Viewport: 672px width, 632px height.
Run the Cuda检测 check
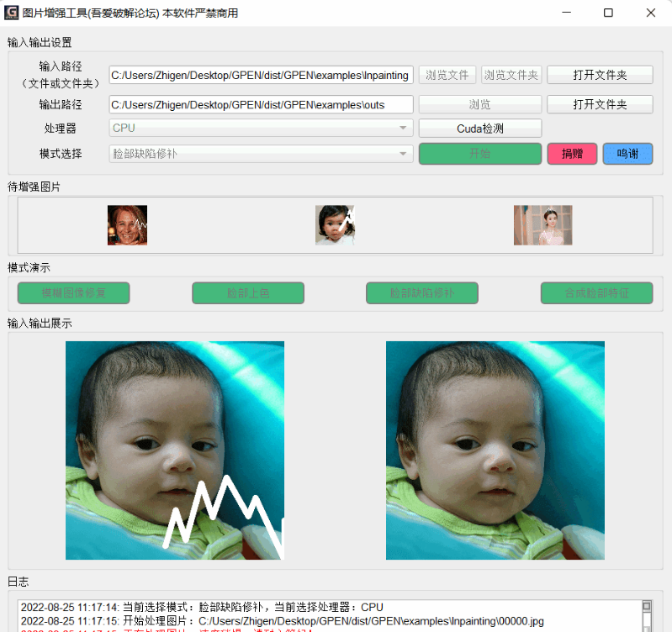tap(479, 129)
